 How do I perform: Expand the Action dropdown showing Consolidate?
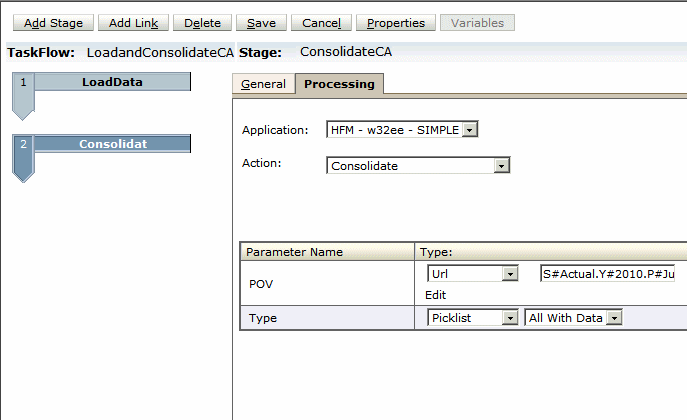(x=502, y=166)
